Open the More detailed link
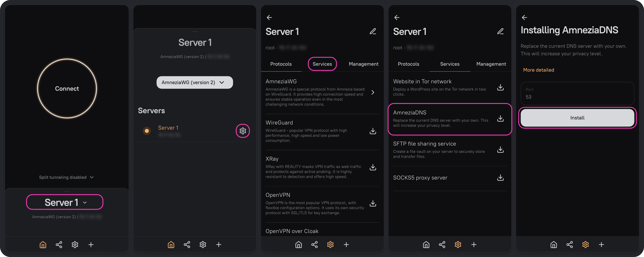Screen dimensions: 644x257 click(x=539, y=70)
